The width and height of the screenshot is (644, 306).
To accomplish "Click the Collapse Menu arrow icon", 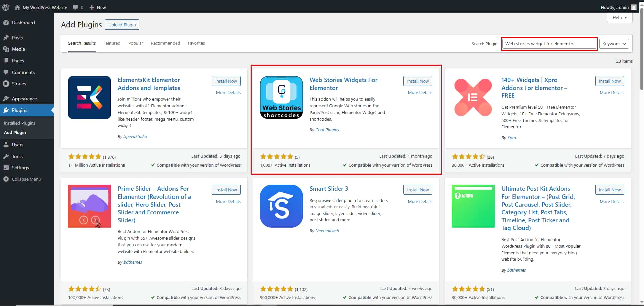I will tap(6, 179).
